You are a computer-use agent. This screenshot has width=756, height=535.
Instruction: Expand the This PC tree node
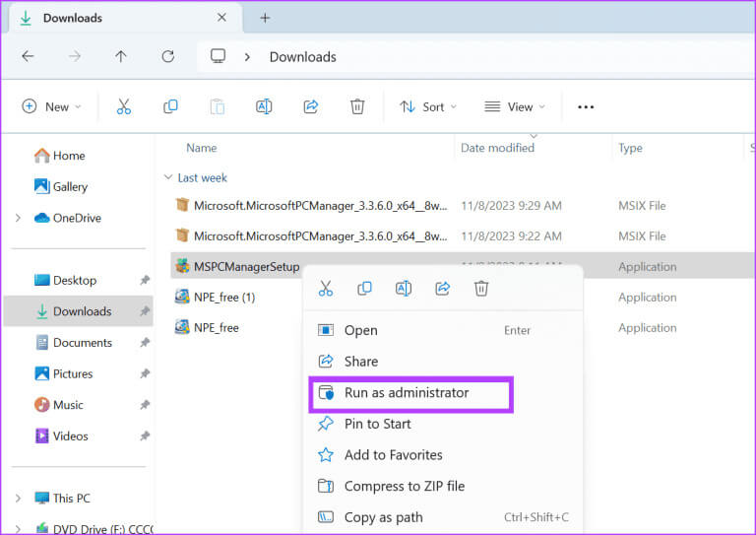(18, 498)
